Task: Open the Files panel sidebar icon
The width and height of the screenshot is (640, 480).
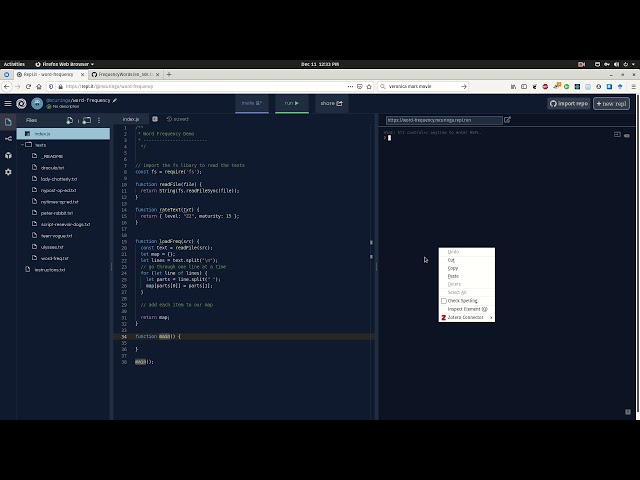Action: coord(8,121)
